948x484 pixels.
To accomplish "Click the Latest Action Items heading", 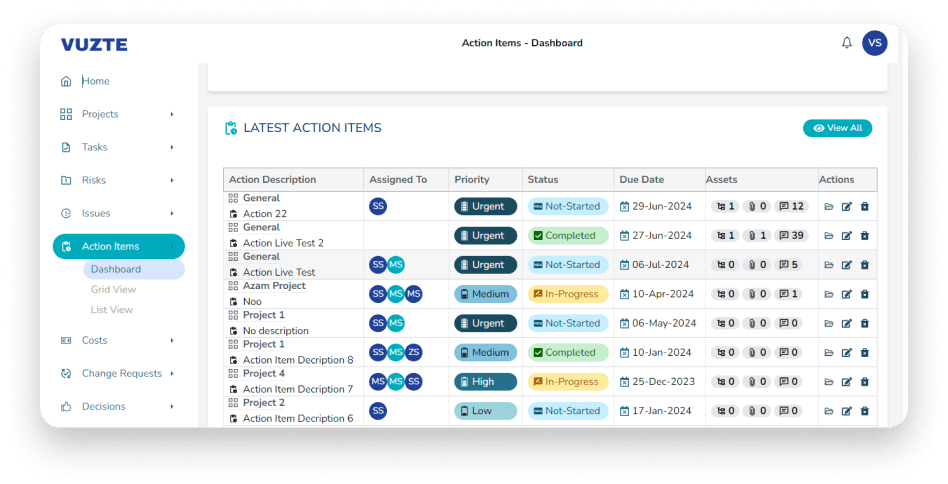I will tap(312, 128).
